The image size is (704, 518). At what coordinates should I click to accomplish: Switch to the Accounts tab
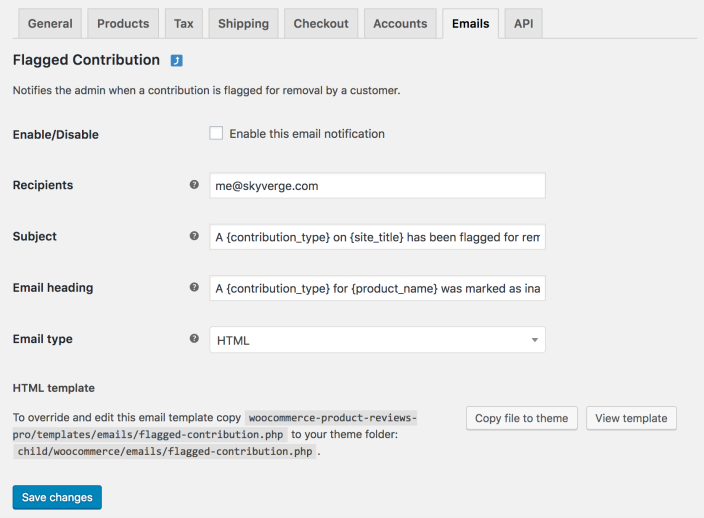tap(400, 23)
